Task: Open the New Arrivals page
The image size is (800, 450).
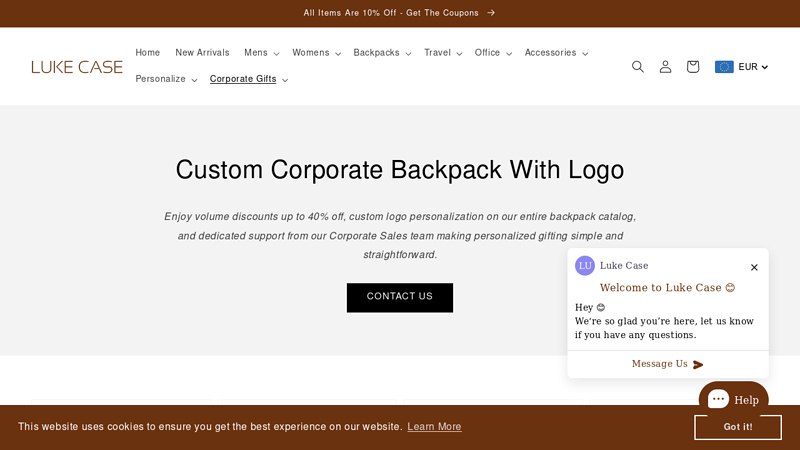Action: pos(203,53)
